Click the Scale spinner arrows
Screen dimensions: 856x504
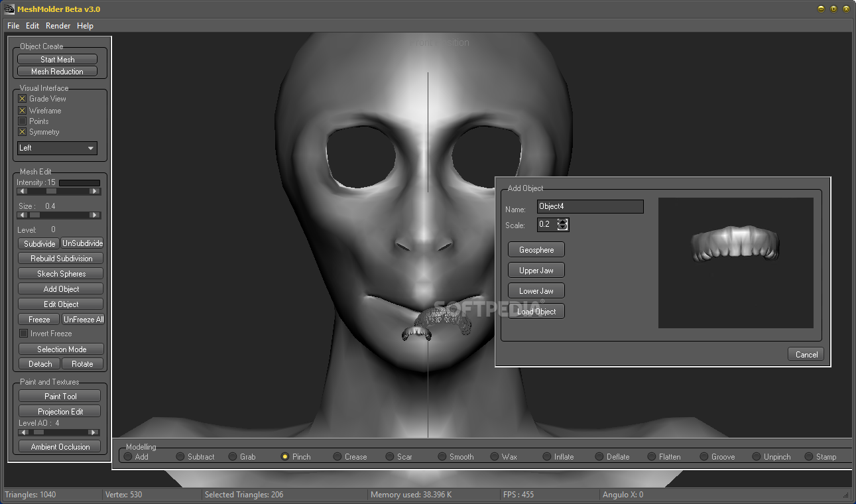pyautogui.click(x=563, y=225)
